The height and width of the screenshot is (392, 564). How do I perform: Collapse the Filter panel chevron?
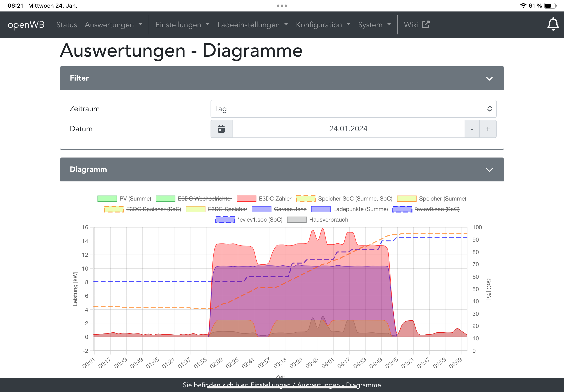(x=489, y=78)
